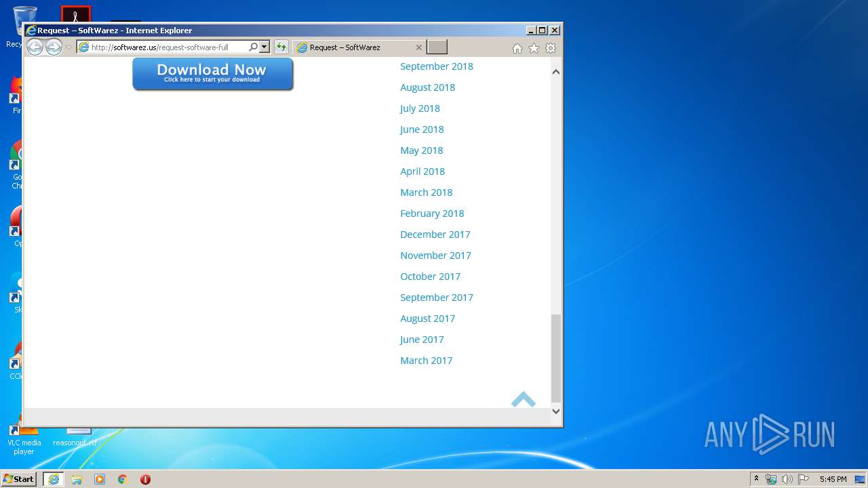868x488 pixels.
Task: Click the back-to-top chevron on the page
Action: pos(523,399)
